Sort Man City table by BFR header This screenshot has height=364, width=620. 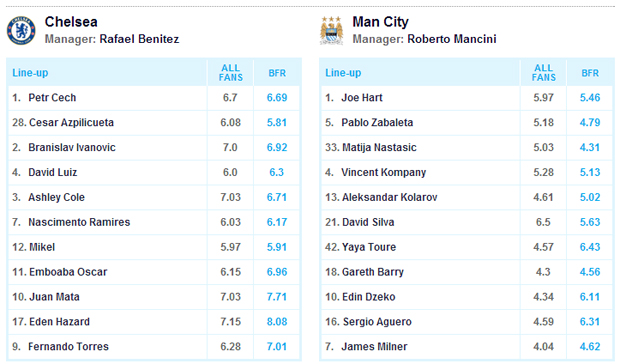coord(590,73)
